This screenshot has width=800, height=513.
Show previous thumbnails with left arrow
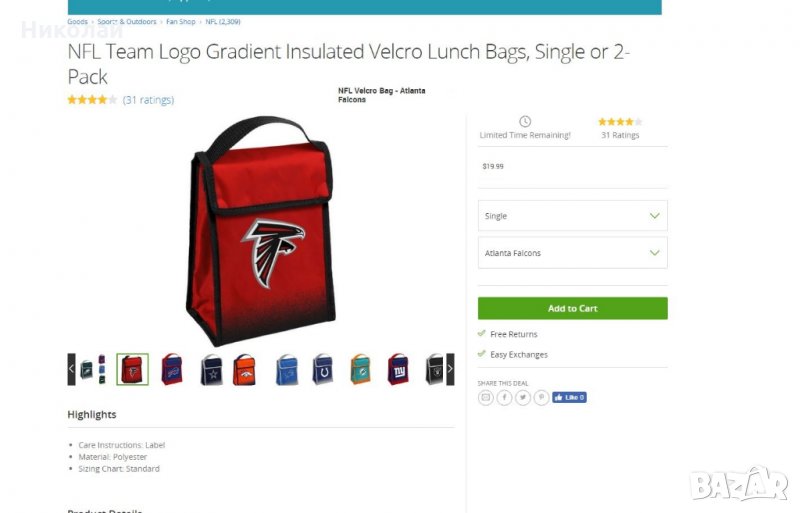[x=71, y=369]
